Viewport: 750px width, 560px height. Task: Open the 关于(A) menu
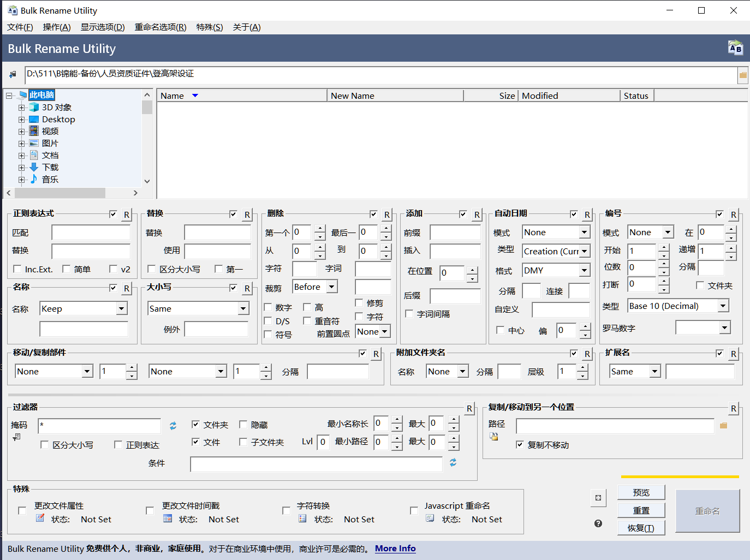247,27
